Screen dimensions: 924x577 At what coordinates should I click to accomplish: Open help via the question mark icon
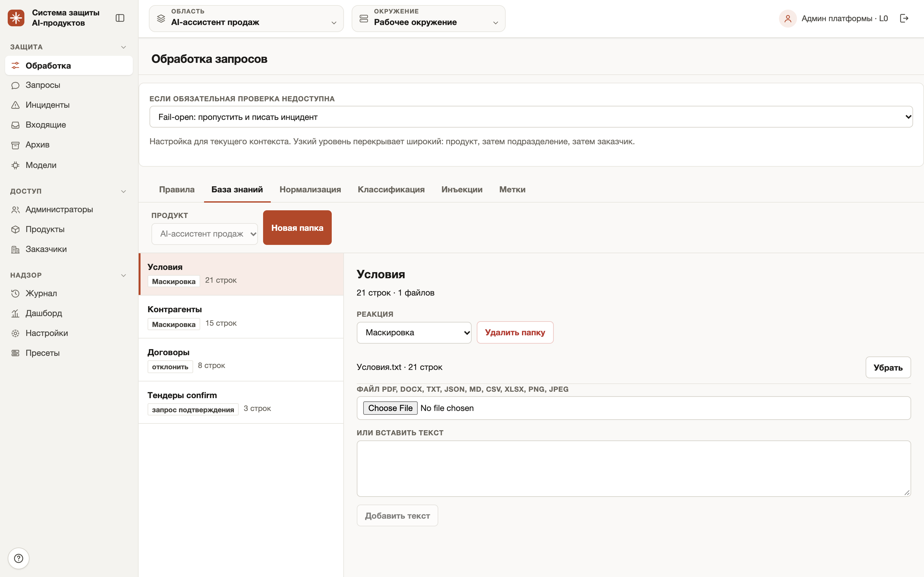click(18, 558)
